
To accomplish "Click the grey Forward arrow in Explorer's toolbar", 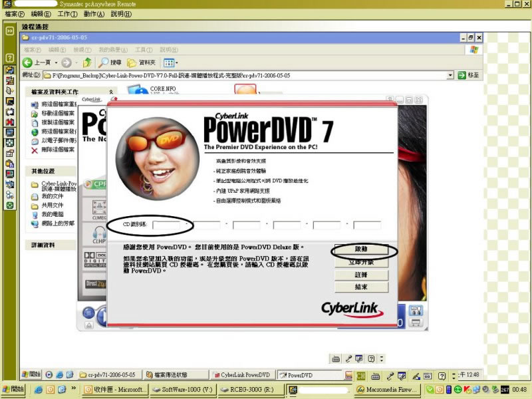I will coord(66,63).
